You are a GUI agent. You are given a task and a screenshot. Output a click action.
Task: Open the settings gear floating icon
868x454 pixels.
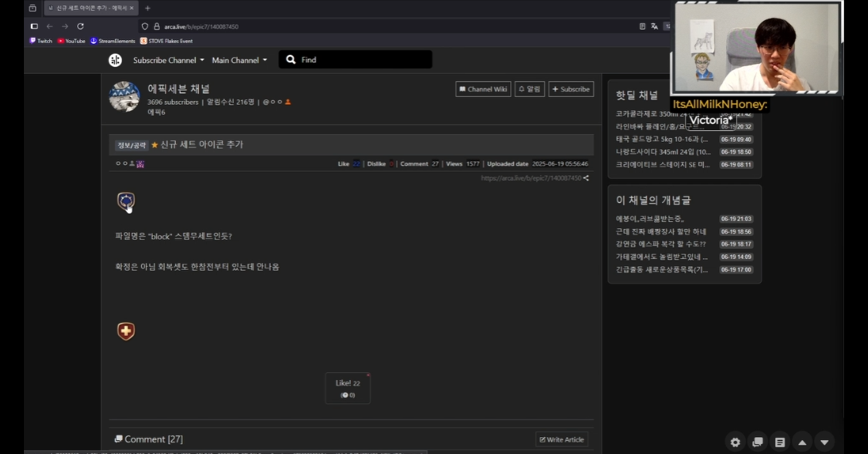pos(735,442)
